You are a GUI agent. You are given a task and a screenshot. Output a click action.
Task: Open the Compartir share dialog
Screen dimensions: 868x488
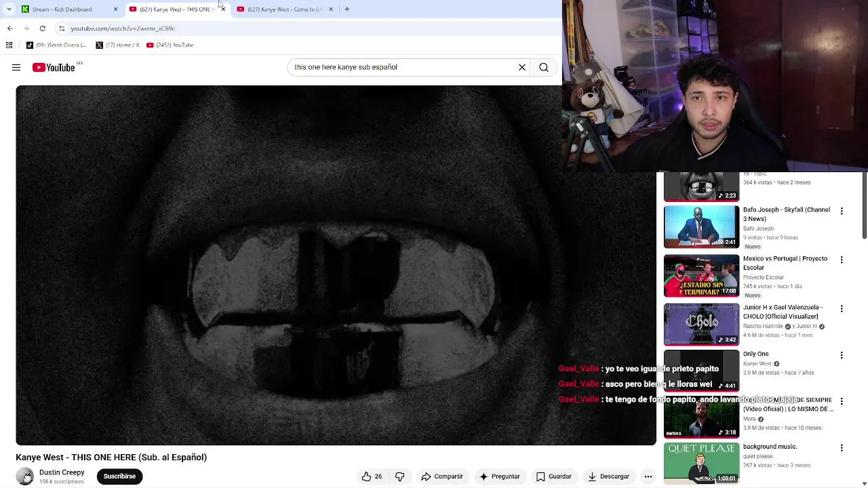click(441, 476)
